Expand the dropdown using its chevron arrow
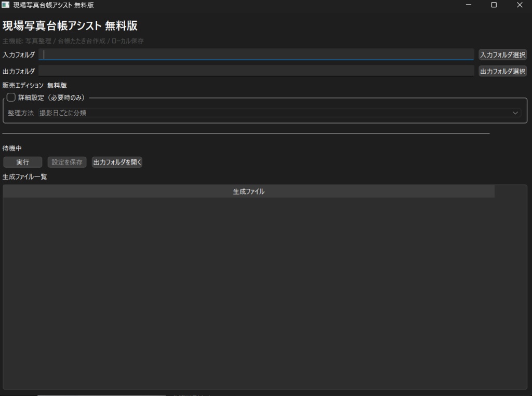The image size is (532, 396). coord(515,113)
